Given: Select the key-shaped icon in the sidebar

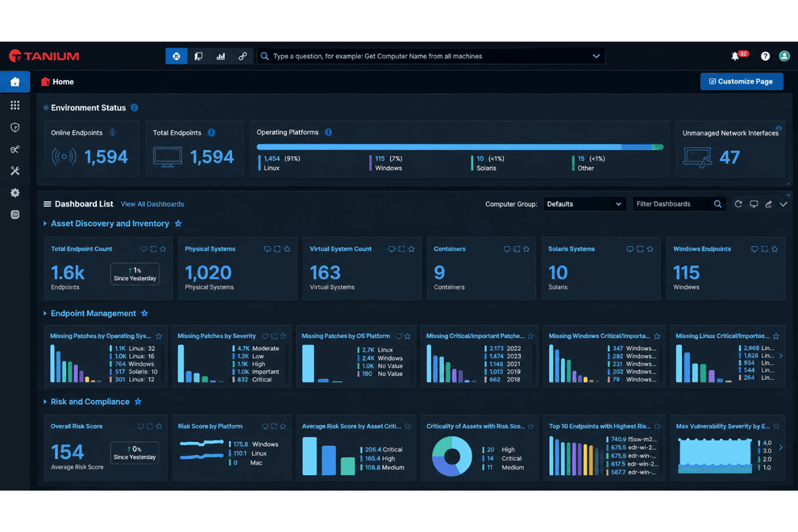Looking at the screenshot, I should 15,149.
